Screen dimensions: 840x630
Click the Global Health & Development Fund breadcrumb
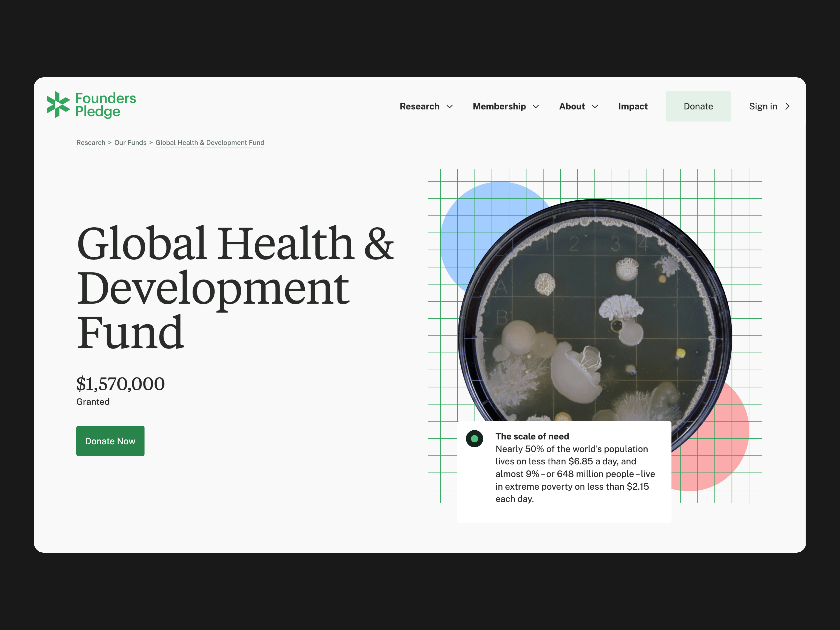pos(210,142)
